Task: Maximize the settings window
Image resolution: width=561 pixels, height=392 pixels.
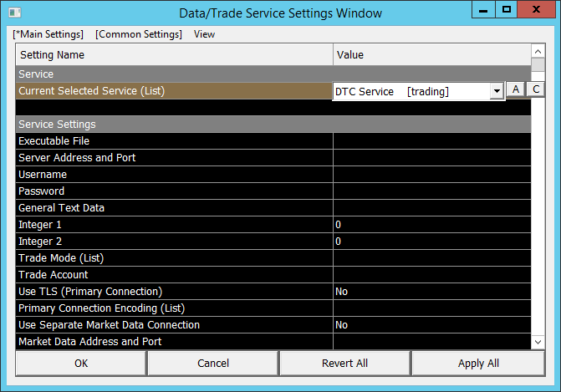Action: point(506,9)
